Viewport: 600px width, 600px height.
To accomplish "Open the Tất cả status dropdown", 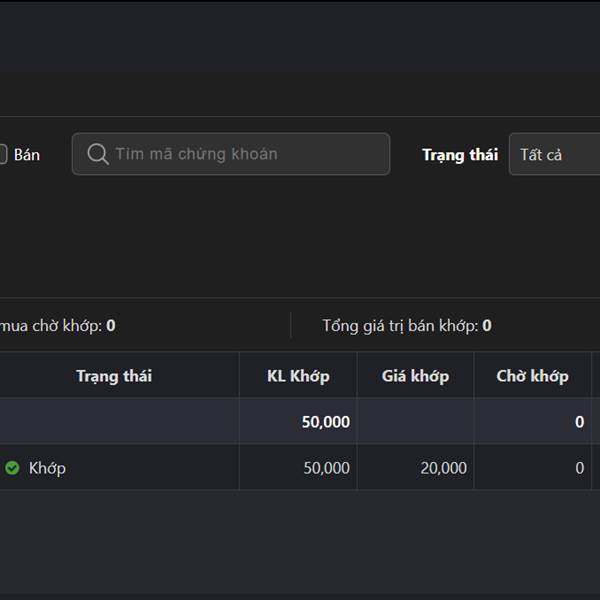I will click(x=554, y=154).
